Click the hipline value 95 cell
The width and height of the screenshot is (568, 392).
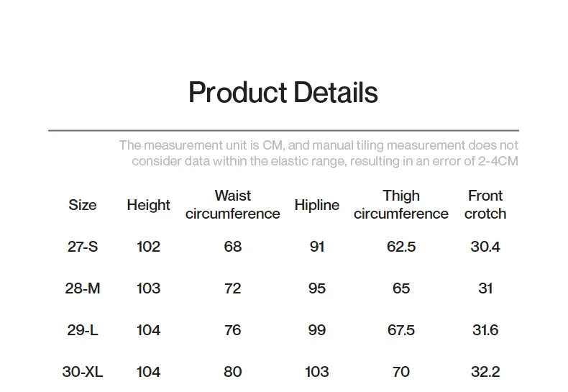317,288
